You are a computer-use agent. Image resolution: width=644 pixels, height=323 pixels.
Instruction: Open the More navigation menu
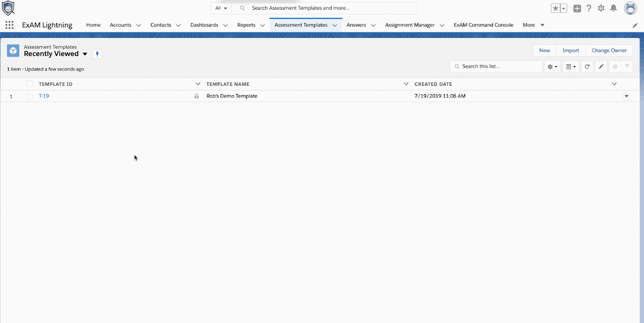pos(533,25)
